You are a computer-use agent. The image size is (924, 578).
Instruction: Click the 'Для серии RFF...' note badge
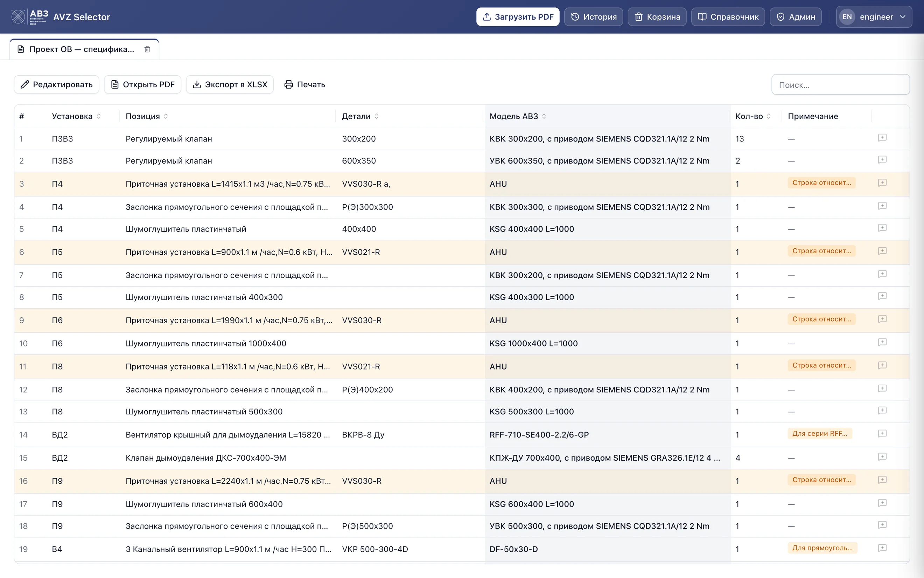click(x=820, y=434)
